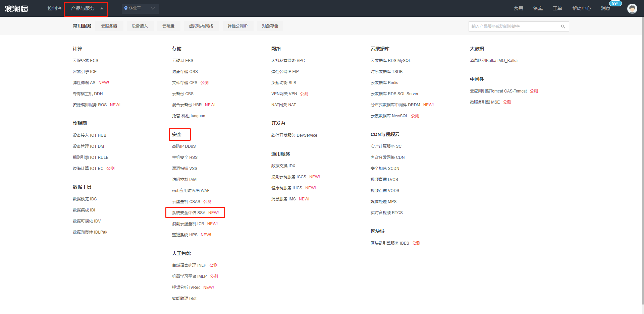Click the location pin icon
Image resolution: width=644 pixels, height=314 pixels.
[126, 8]
